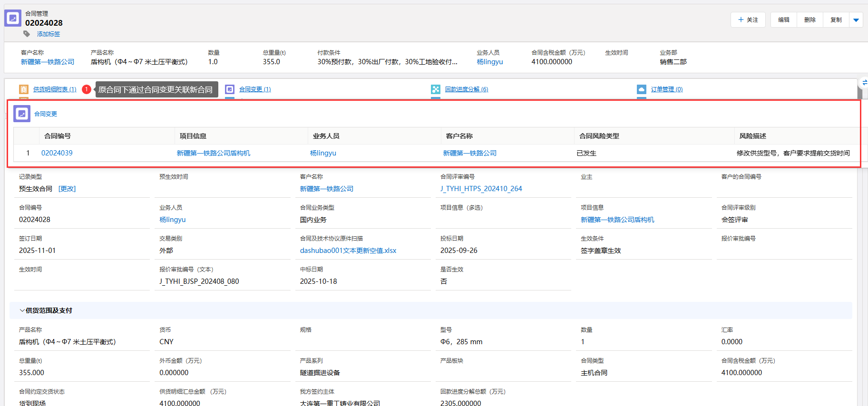Click the 回款进度分解 teal icon

(x=436, y=89)
